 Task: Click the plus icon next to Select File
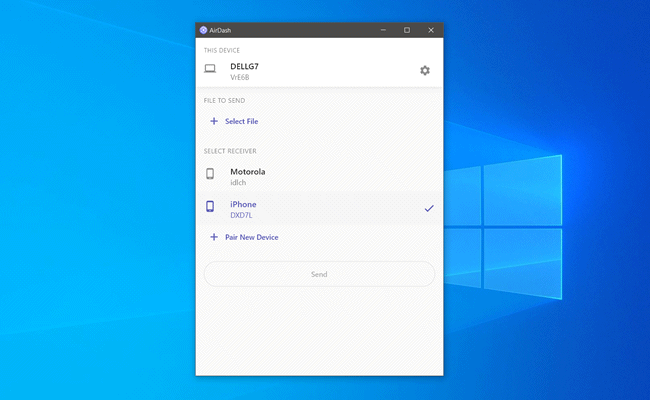214,121
